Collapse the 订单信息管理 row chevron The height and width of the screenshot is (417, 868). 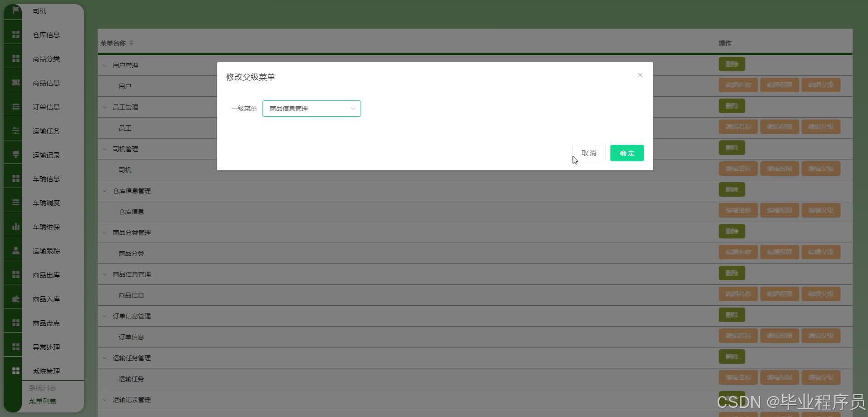point(104,316)
